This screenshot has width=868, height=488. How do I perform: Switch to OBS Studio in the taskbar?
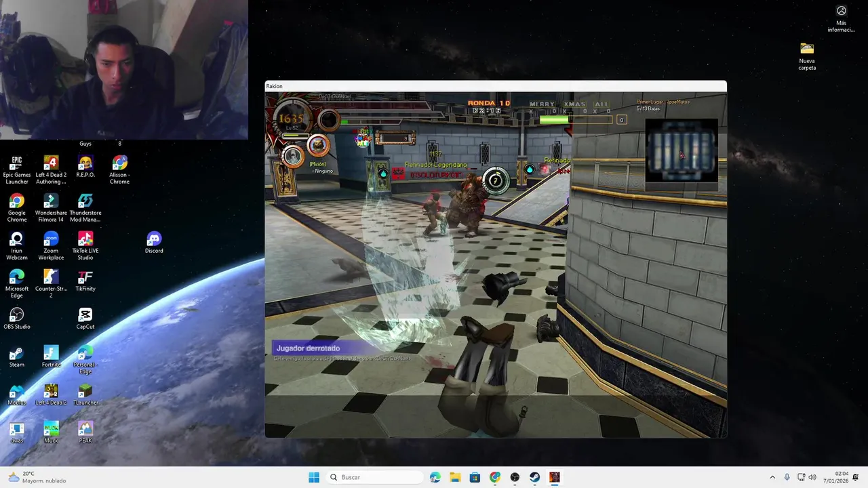click(x=515, y=477)
